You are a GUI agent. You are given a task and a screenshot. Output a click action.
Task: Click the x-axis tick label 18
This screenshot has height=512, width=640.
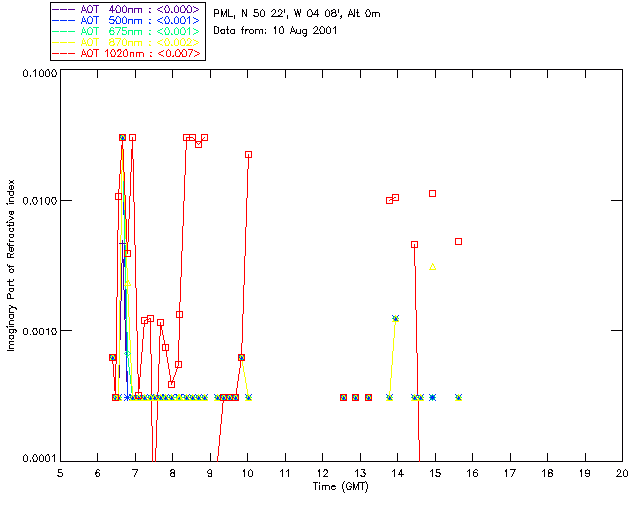click(x=547, y=473)
